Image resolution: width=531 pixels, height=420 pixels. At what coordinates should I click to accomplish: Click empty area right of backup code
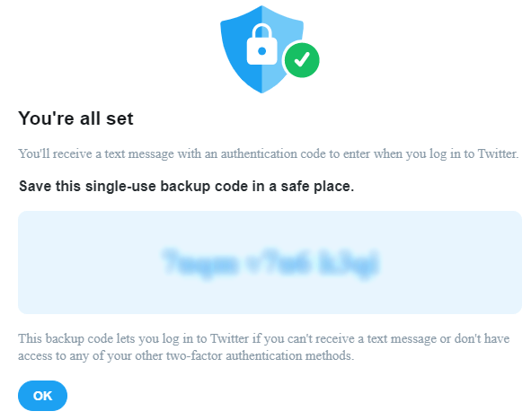pos(450,263)
